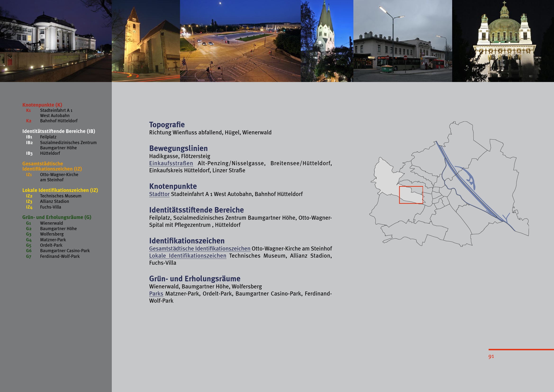
Task: Click the Bahnhof Hütteldorf bus station photo
Action: click(402, 41)
